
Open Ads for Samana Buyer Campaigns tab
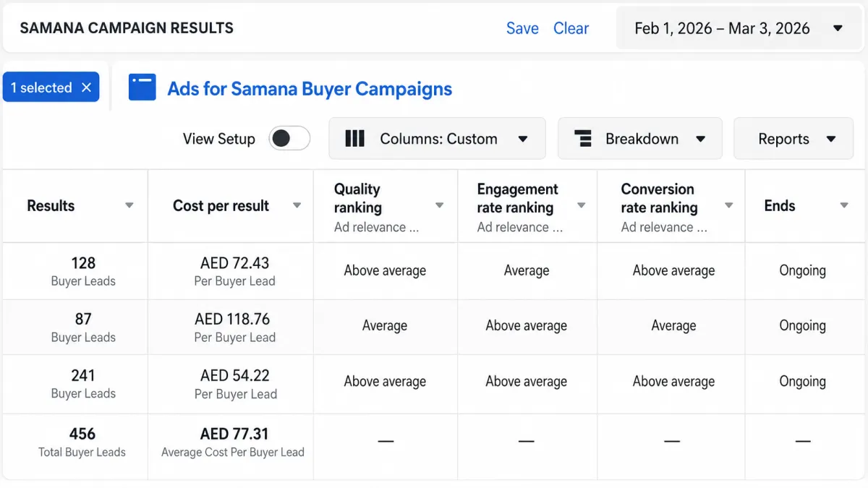pyautogui.click(x=310, y=89)
